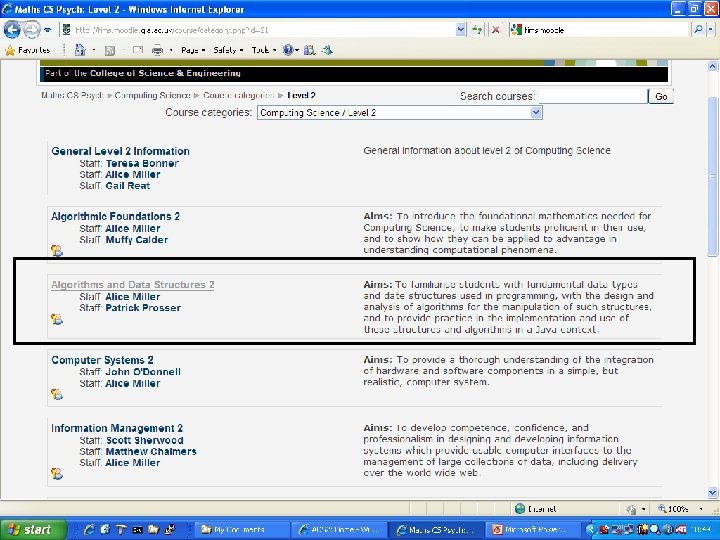This screenshot has width=720, height=540.
Task: Click staff name John O'Donnell
Action: pos(143,372)
